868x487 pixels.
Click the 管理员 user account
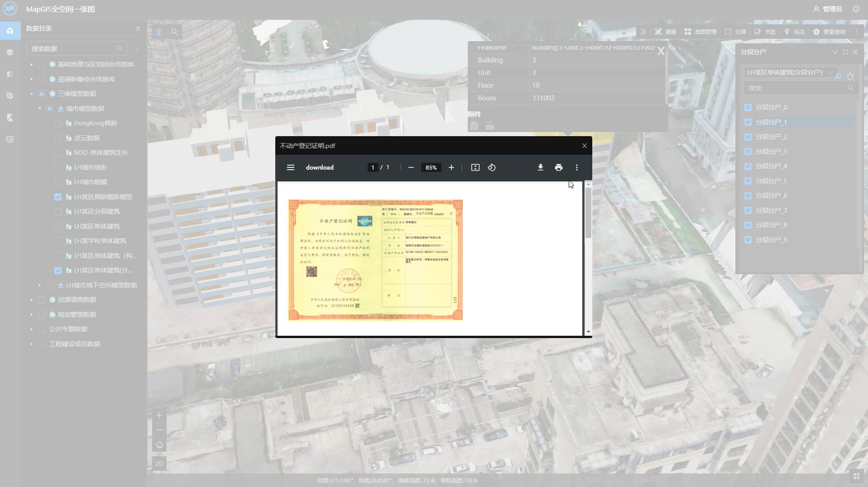(x=828, y=9)
